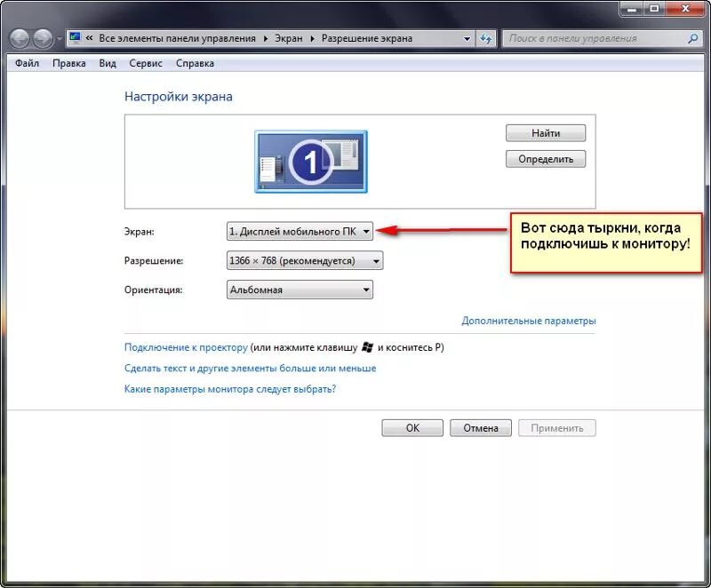
Task: Open the Вид menu
Action: tap(108, 63)
